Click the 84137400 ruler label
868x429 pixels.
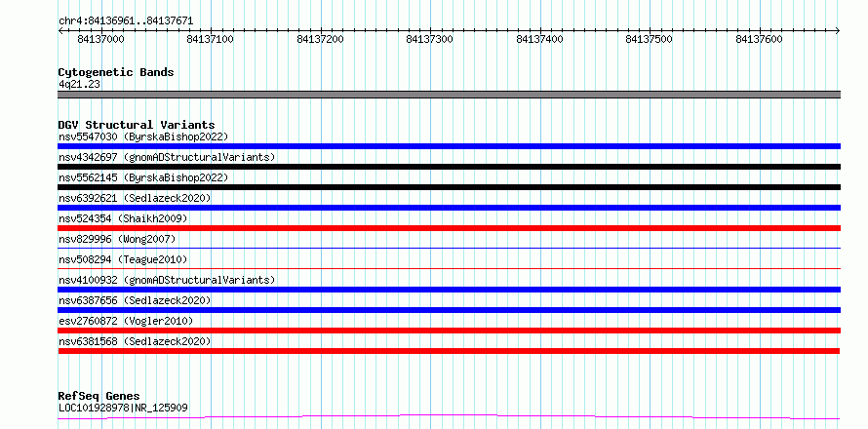tap(539, 39)
